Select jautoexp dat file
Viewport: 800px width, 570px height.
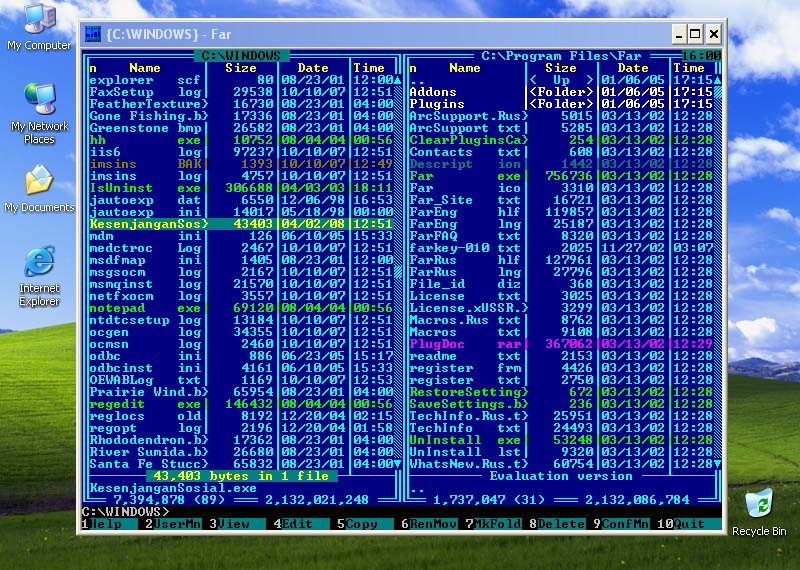click(x=241, y=200)
